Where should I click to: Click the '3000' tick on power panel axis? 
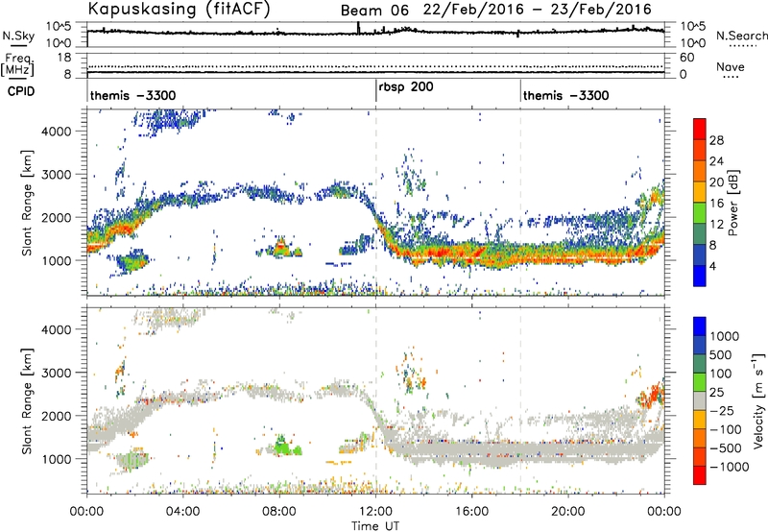click(57, 175)
